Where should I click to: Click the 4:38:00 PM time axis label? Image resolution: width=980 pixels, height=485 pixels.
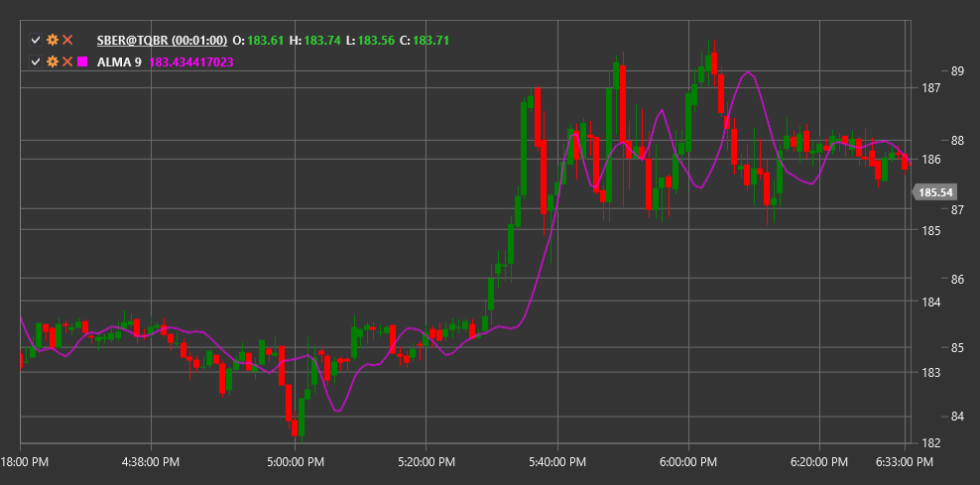click(x=151, y=462)
